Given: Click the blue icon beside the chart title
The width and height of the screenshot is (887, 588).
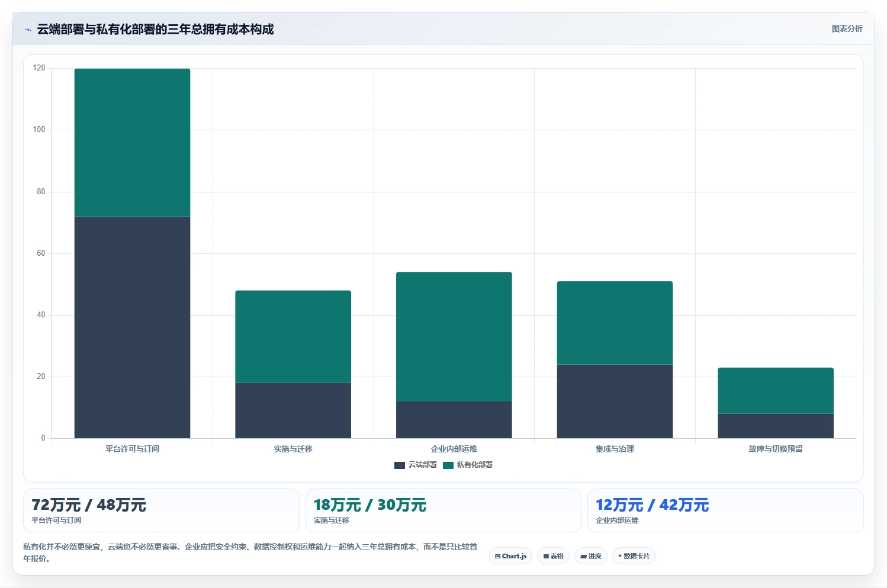Looking at the screenshot, I should point(28,30).
